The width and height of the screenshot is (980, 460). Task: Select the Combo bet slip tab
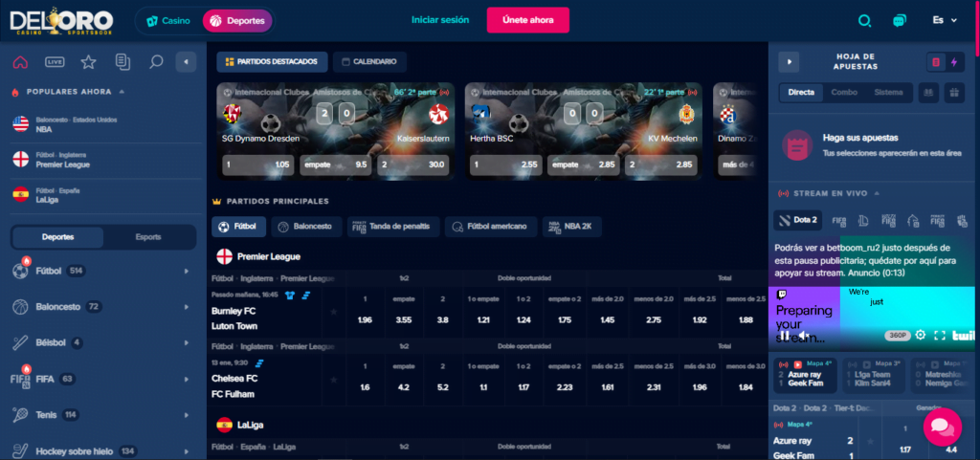[x=843, y=93]
